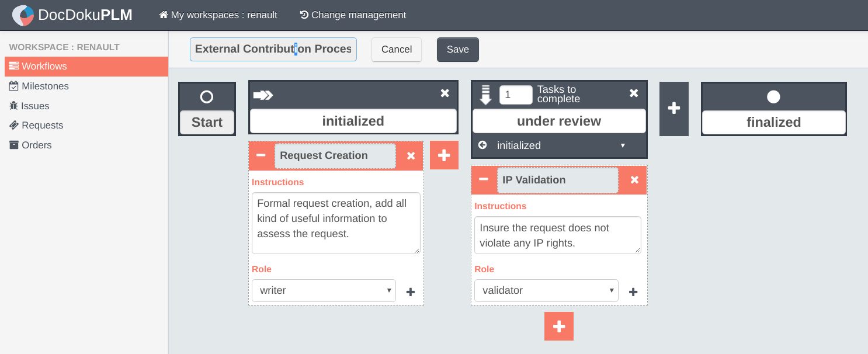
Task: Expand the relaunch activity dropdown showing initialized
Action: coord(560,145)
